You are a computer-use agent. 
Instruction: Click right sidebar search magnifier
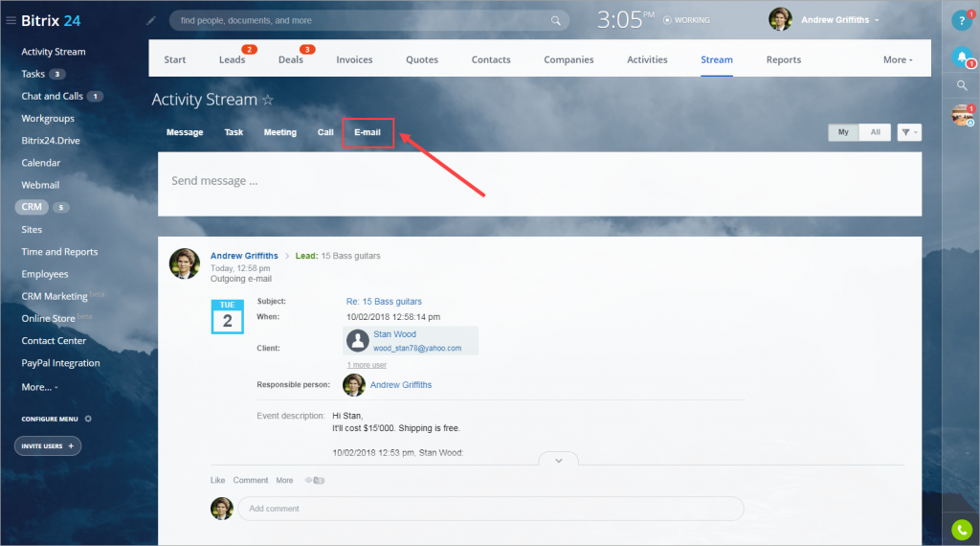(962, 85)
